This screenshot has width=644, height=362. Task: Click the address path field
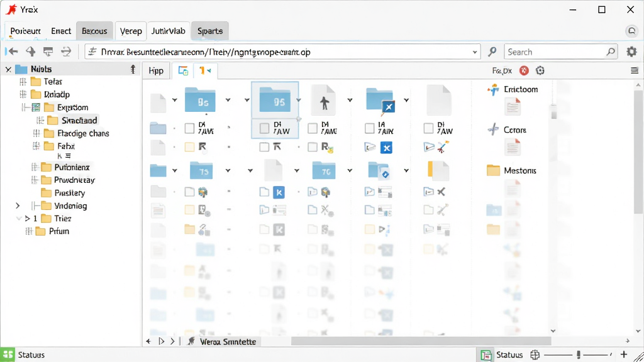click(x=282, y=52)
